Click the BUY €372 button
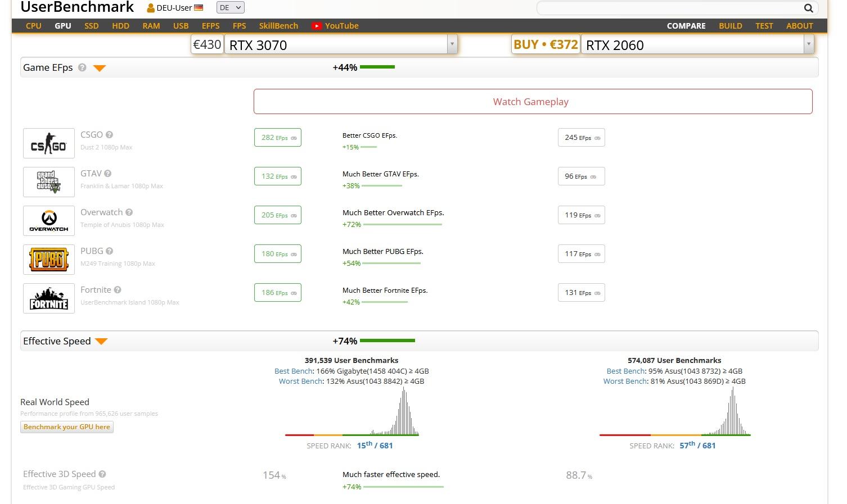The image size is (847, 504). point(546,44)
